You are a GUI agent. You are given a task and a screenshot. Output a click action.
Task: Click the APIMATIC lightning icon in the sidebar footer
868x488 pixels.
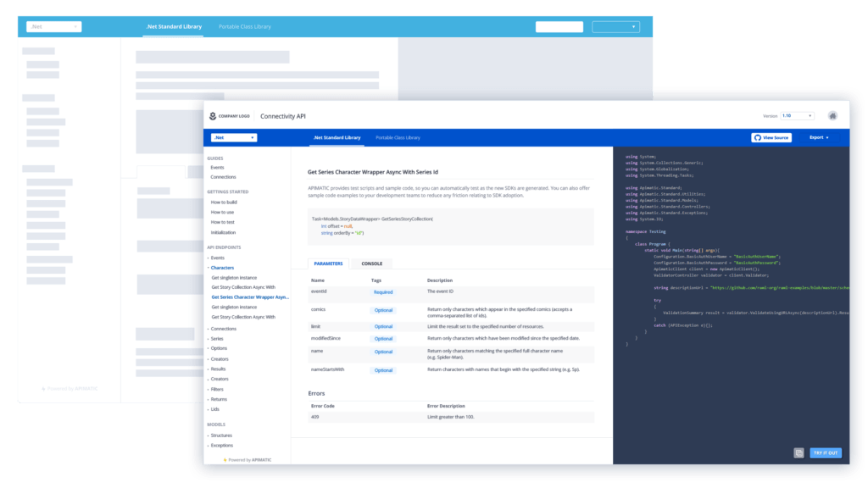[x=224, y=460]
